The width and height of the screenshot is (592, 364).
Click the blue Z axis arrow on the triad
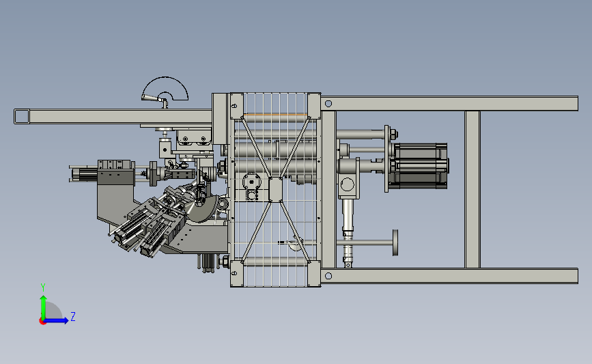click(x=57, y=320)
